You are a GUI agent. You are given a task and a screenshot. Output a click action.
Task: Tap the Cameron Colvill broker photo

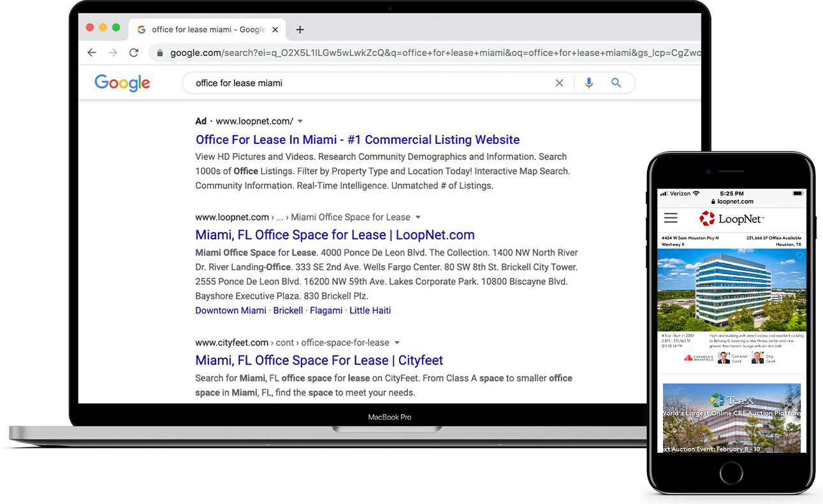[x=724, y=357]
